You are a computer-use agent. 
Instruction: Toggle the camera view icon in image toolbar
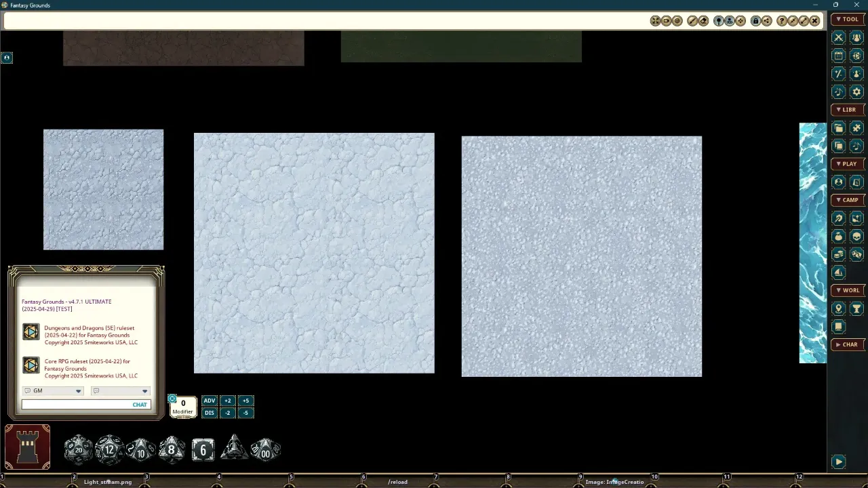click(x=666, y=21)
